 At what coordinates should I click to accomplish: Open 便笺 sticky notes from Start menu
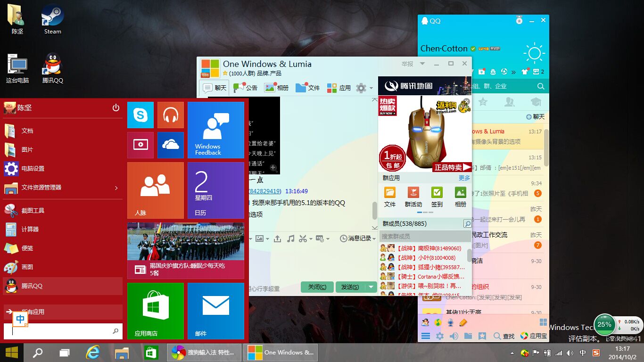tap(63, 248)
